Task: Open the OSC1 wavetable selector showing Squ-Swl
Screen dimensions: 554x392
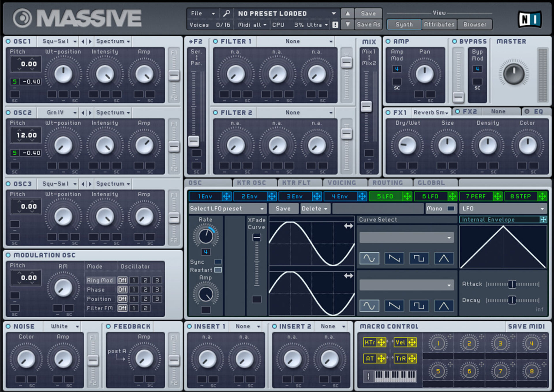Action: [59, 41]
